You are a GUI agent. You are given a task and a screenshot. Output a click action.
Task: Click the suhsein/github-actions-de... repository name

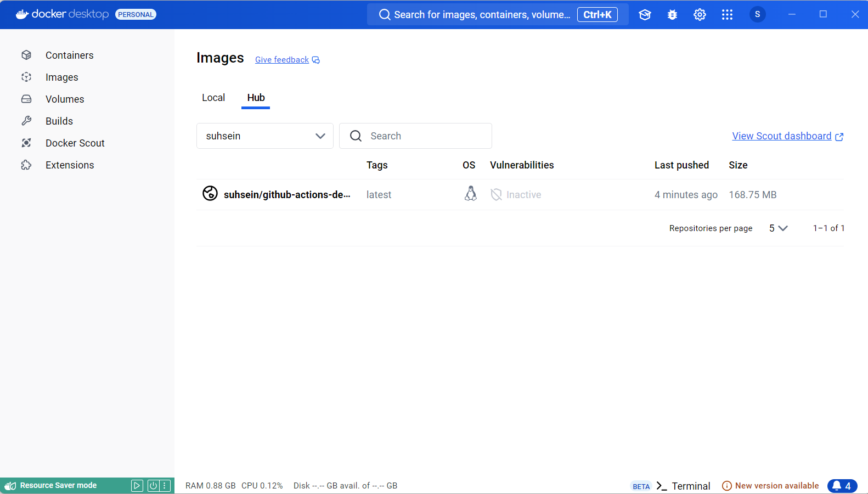(x=287, y=195)
